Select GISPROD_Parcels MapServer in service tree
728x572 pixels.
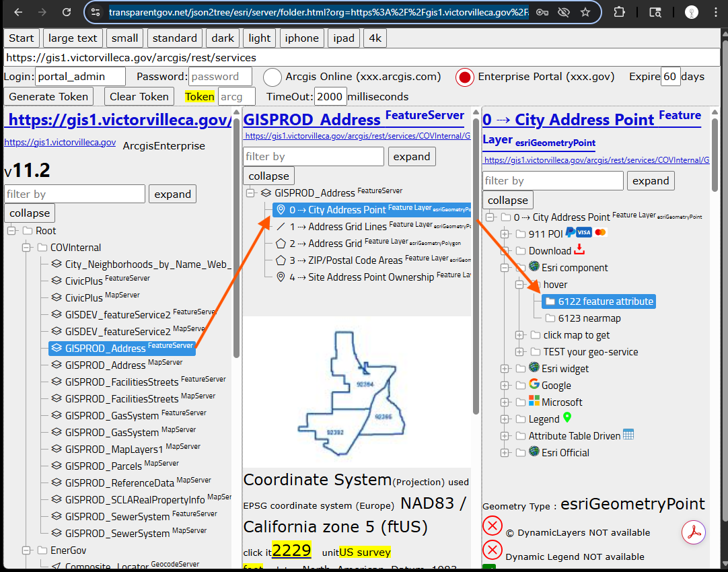pos(104,466)
